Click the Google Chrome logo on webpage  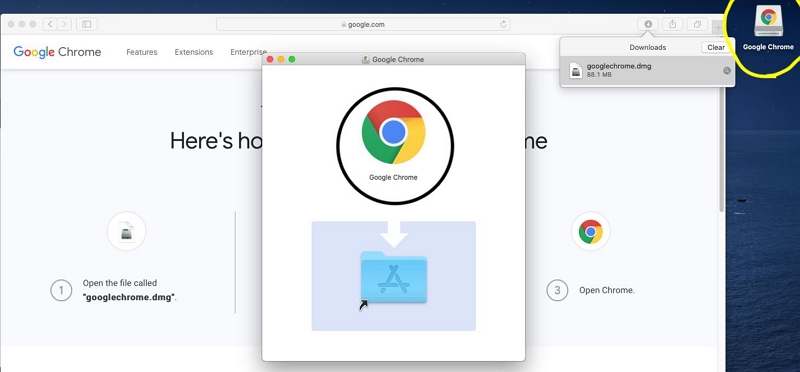click(57, 52)
